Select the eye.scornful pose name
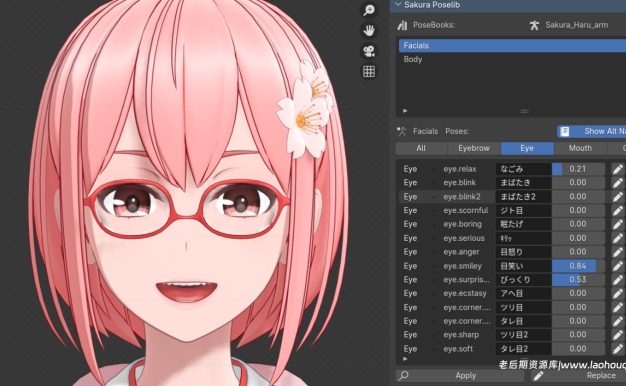This screenshot has width=626, height=386. pos(466,211)
